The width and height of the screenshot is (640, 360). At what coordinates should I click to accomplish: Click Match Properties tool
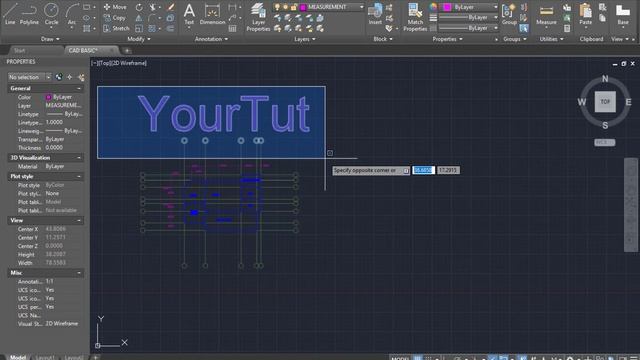tap(415, 16)
